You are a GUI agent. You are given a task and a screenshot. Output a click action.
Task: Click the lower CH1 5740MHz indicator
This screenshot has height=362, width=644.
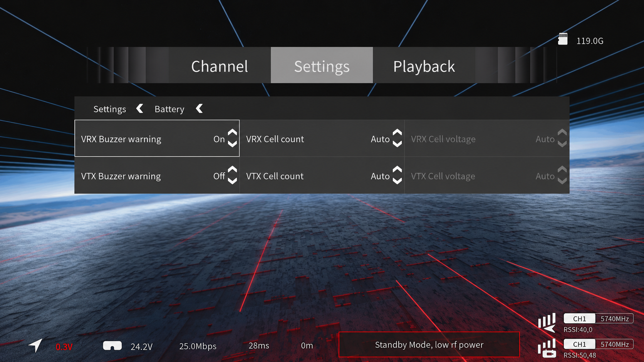click(x=598, y=344)
